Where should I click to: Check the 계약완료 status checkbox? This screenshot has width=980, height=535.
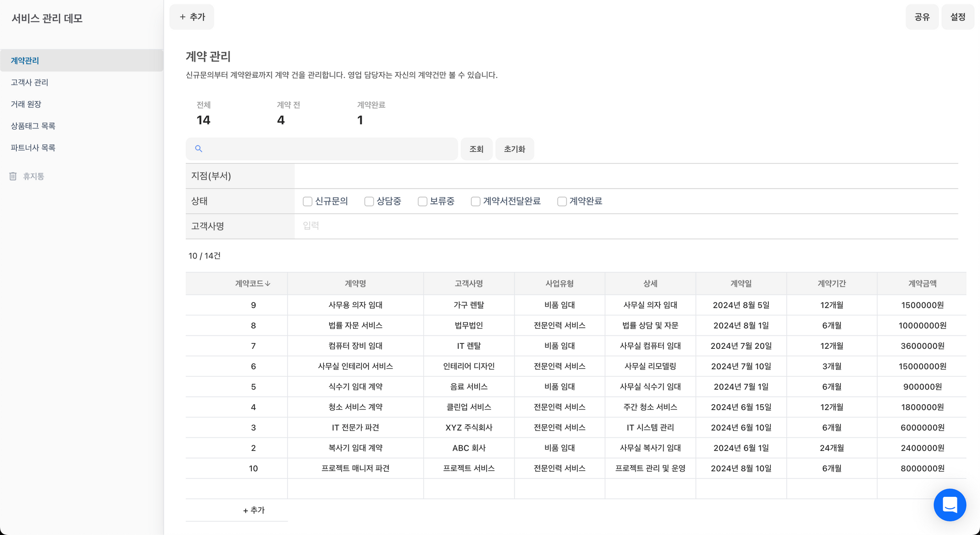click(562, 201)
